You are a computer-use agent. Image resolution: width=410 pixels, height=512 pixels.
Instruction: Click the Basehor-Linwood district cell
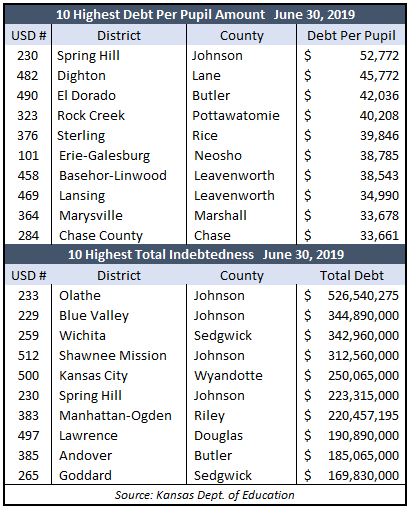tap(113, 176)
